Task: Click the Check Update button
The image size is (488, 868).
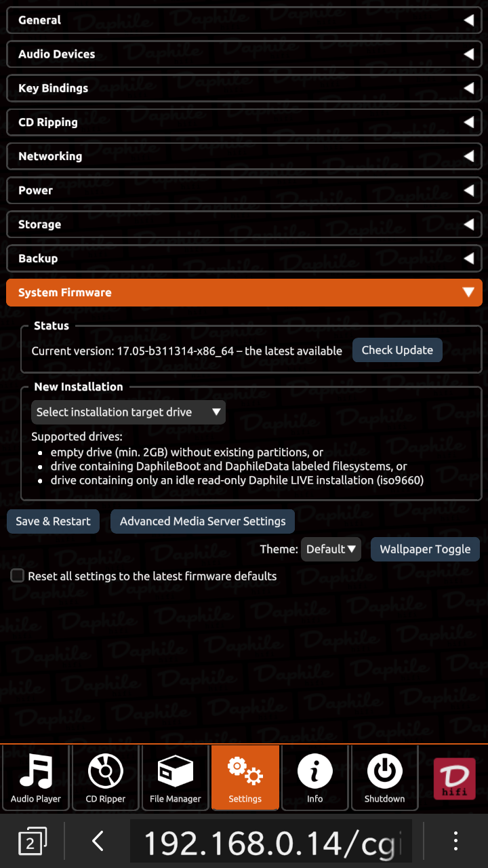Action: tap(397, 350)
